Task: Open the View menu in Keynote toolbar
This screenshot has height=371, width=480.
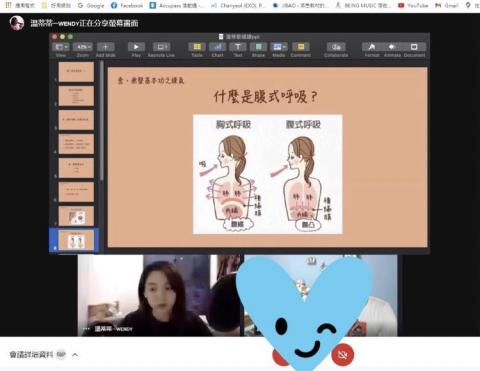Action: pyautogui.click(x=61, y=47)
